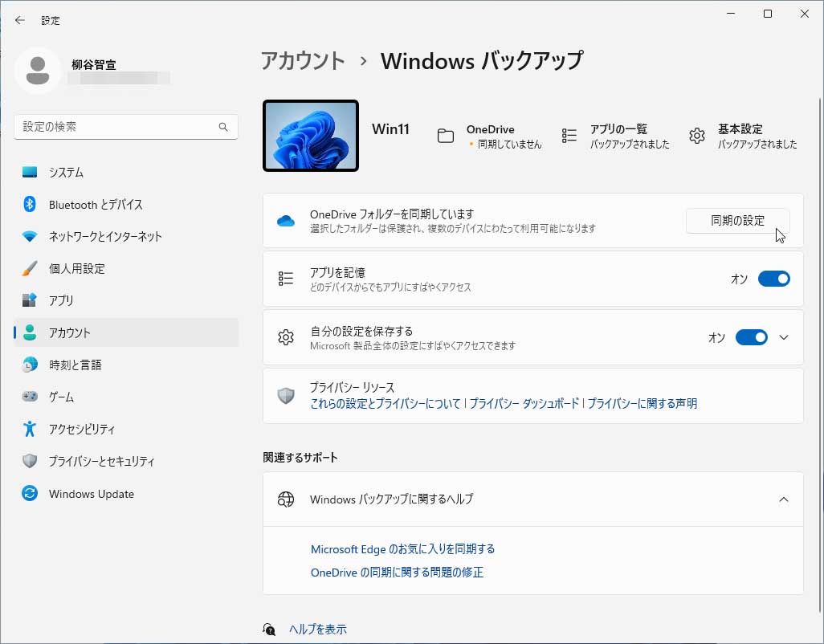Open the プライバシー ダッシュボード link

(524, 403)
